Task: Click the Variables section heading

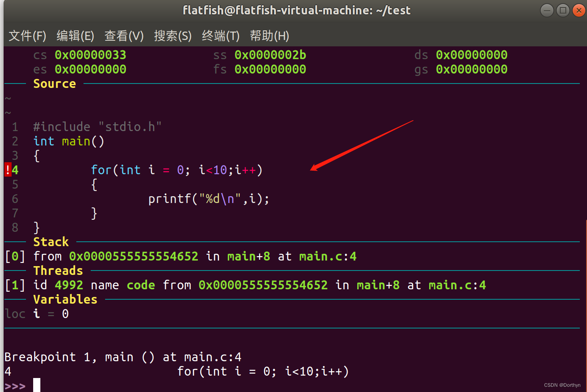Action: click(66, 299)
